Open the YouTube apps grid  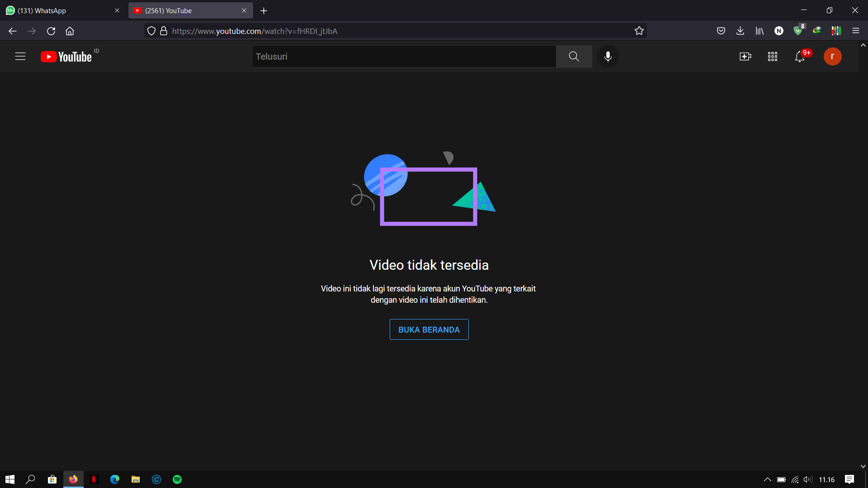click(773, 56)
